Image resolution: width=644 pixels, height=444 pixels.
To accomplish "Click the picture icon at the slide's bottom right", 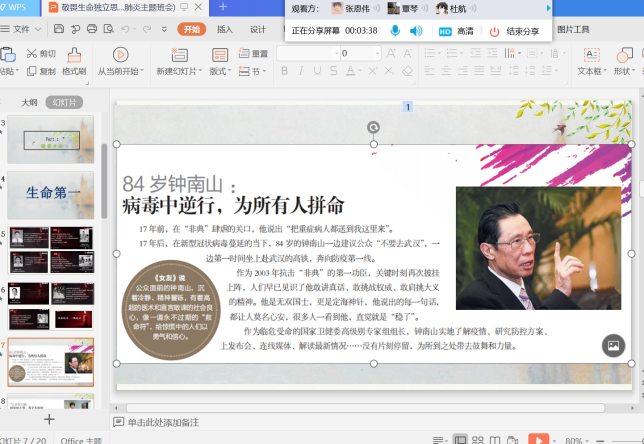I will 612,345.
